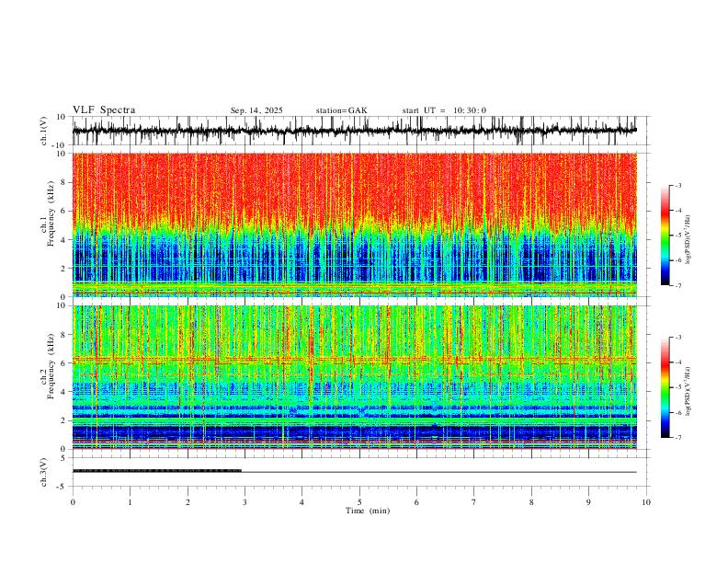The image size is (728, 563).
Task: Click the time axis tick label "0"
Action: pyautogui.click(x=73, y=502)
